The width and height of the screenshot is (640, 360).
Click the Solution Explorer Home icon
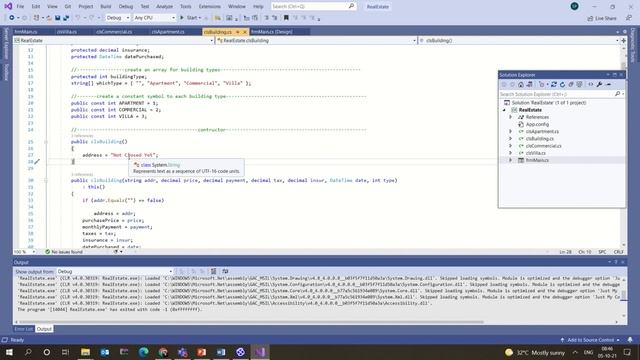[521, 84]
